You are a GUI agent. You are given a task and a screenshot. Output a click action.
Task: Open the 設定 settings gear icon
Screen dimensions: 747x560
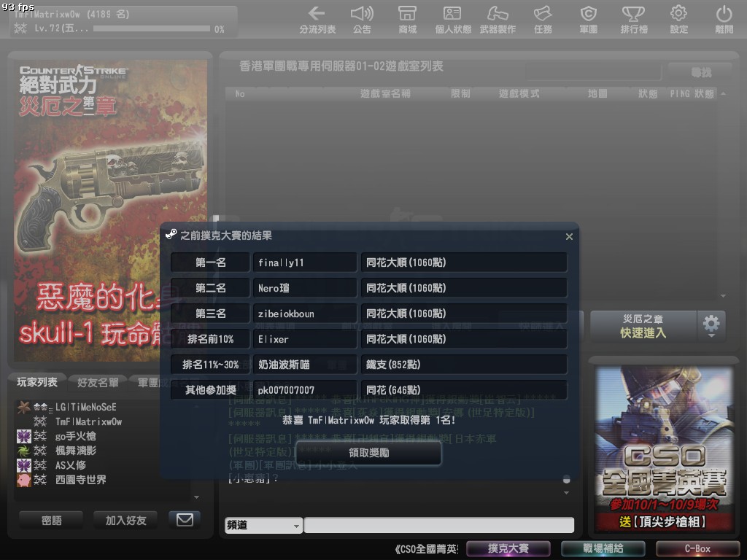[x=678, y=15]
